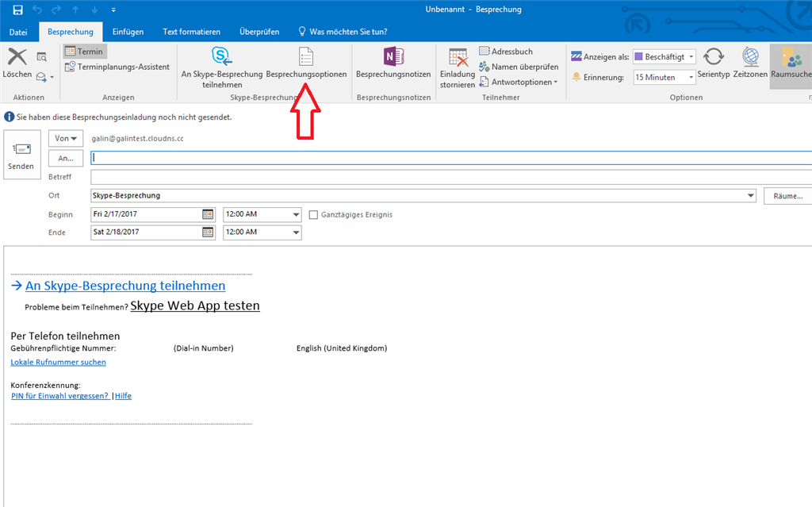The width and height of the screenshot is (812, 507).
Task: Click the 'Probleme beim Teilnehmen?' text
Action: (77, 307)
